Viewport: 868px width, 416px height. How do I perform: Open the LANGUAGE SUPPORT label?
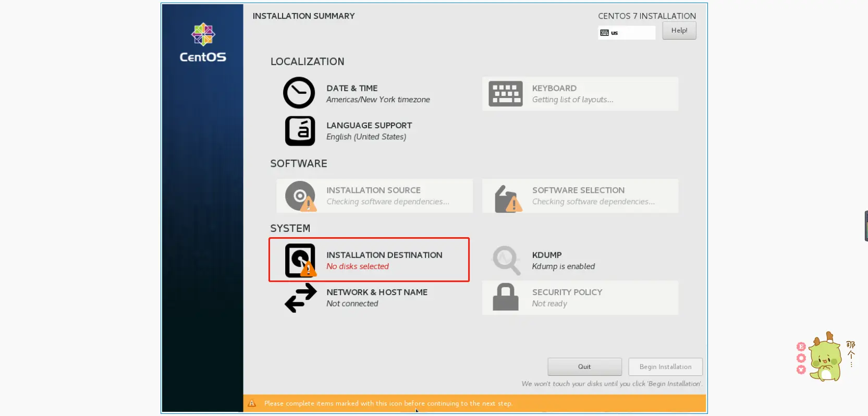(369, 125)
